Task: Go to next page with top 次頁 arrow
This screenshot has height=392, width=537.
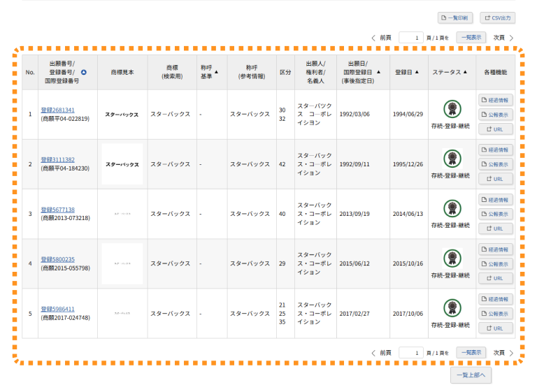Action: 511,38
